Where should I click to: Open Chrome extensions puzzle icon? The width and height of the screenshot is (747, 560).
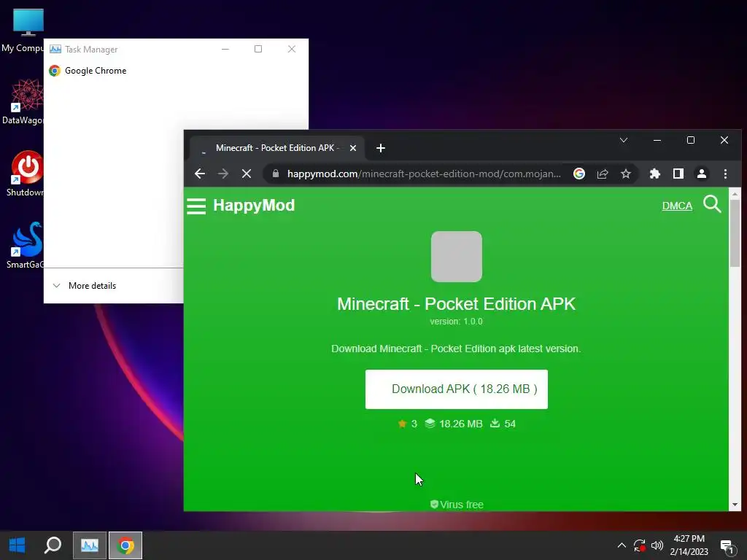coord(655,174)
